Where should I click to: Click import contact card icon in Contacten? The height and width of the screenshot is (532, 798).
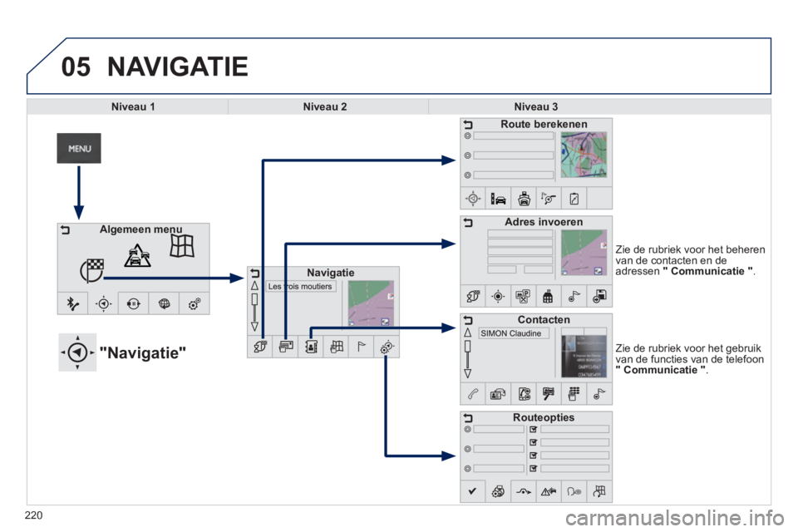click(498, 394)
